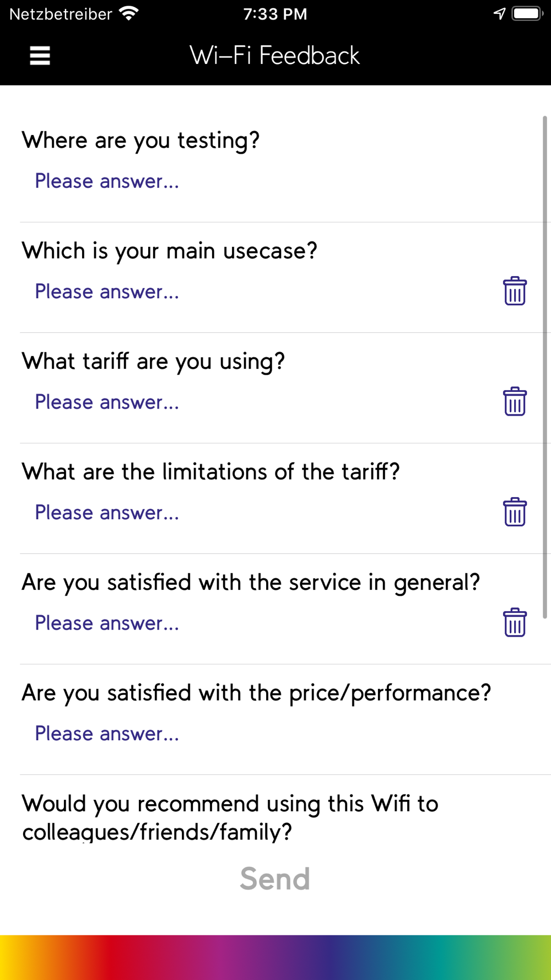Screen dimensions: 551x980
Task: Tap the battery indicator icon
Action: coord(527,14)
